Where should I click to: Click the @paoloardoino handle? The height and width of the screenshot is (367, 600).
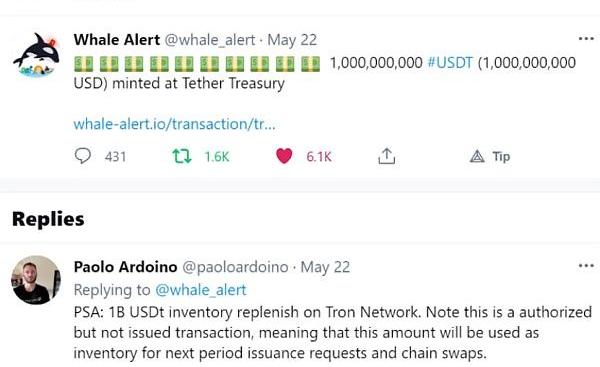coord(235,267)
